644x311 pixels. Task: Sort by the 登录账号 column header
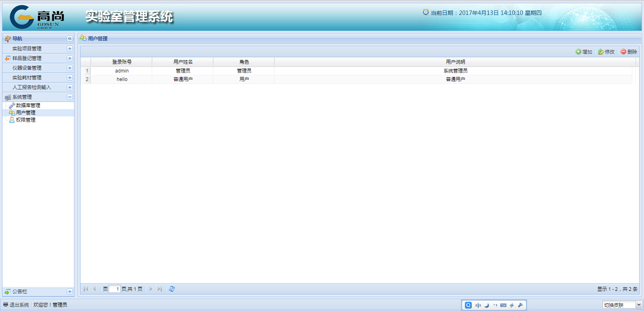pyautogui.click(x=122, y=62)
